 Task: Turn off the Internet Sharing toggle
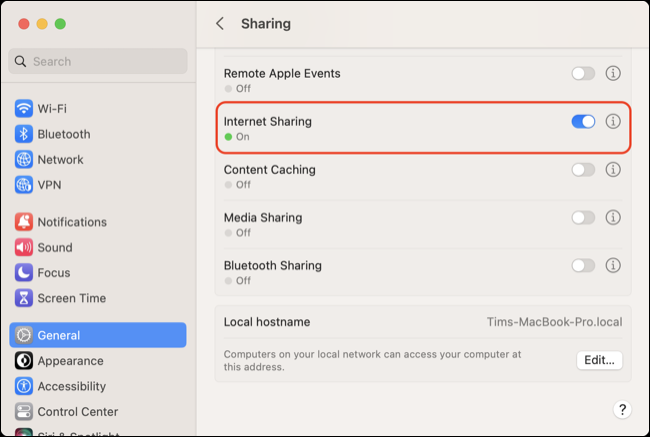[583, 121]
